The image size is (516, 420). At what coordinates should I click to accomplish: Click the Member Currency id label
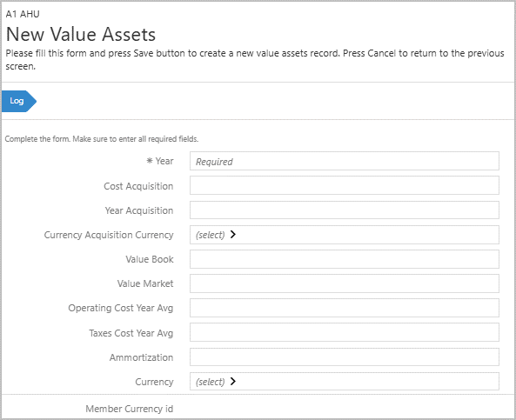pyautogui.click(x=130, y=409)
